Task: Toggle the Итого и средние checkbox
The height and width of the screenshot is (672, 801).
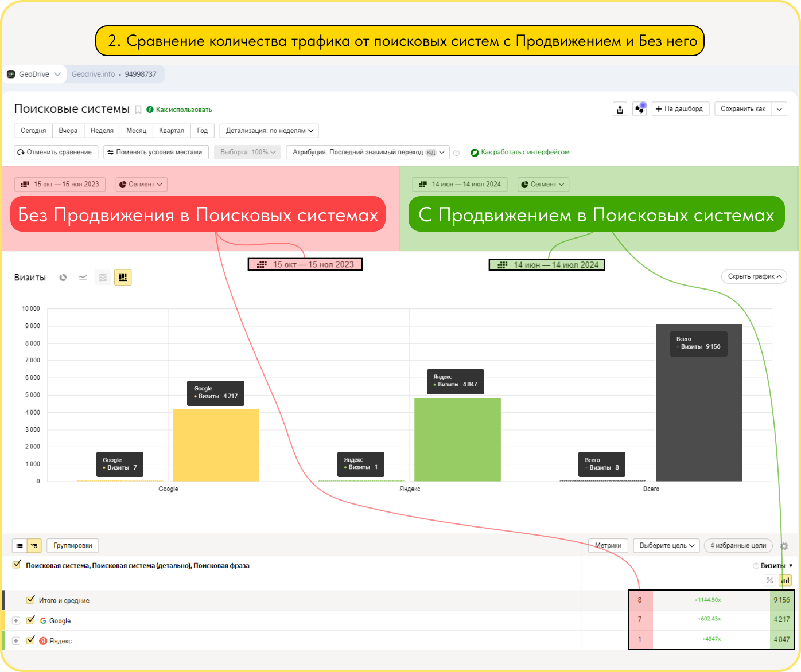Action: (x=30, y=600)
